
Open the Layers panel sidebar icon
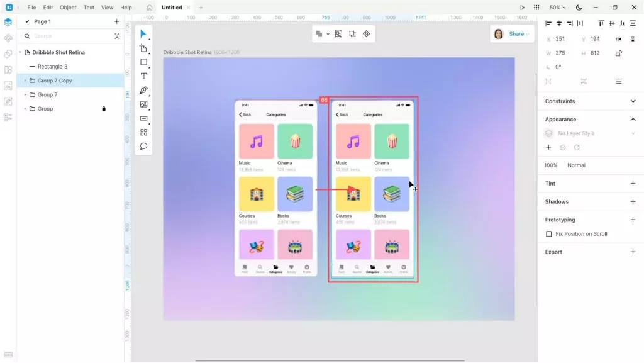(8, 22)
